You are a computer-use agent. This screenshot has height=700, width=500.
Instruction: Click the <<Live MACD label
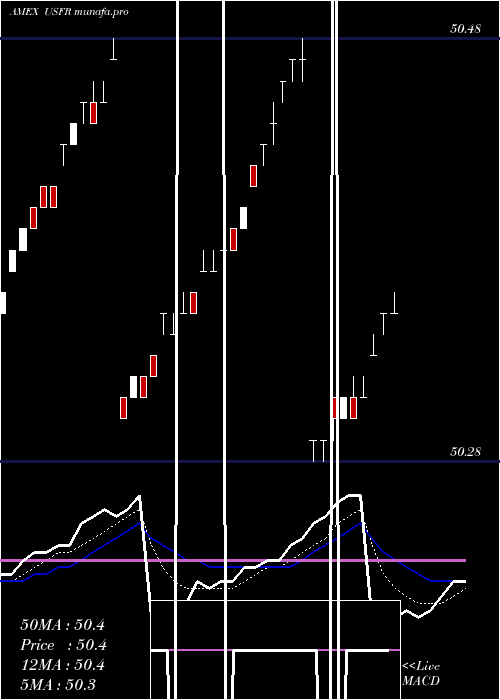click(421, 674)
